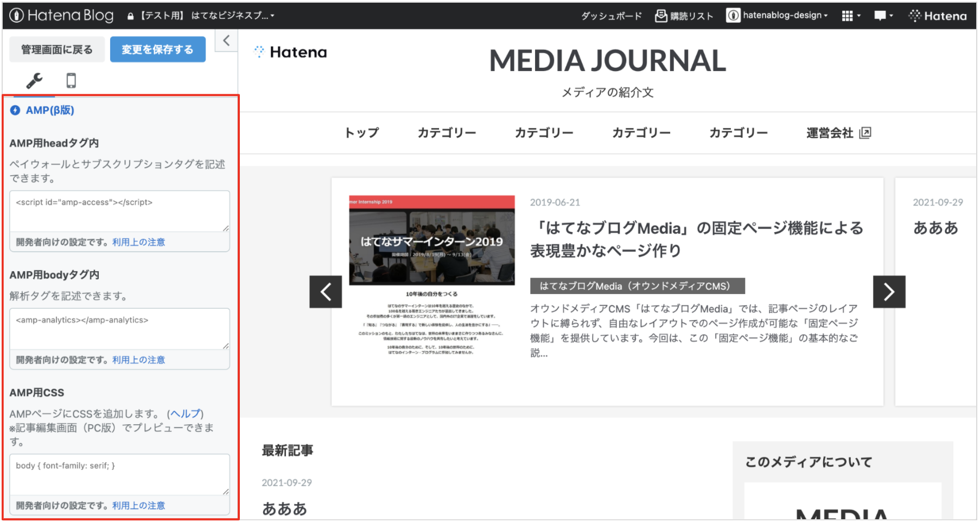Open the speech bubble notifications menu
980x523 pixels.
[882, 16]
